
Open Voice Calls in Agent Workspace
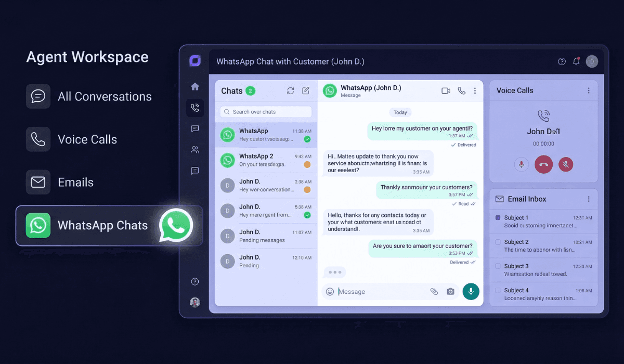coord(72,139)
